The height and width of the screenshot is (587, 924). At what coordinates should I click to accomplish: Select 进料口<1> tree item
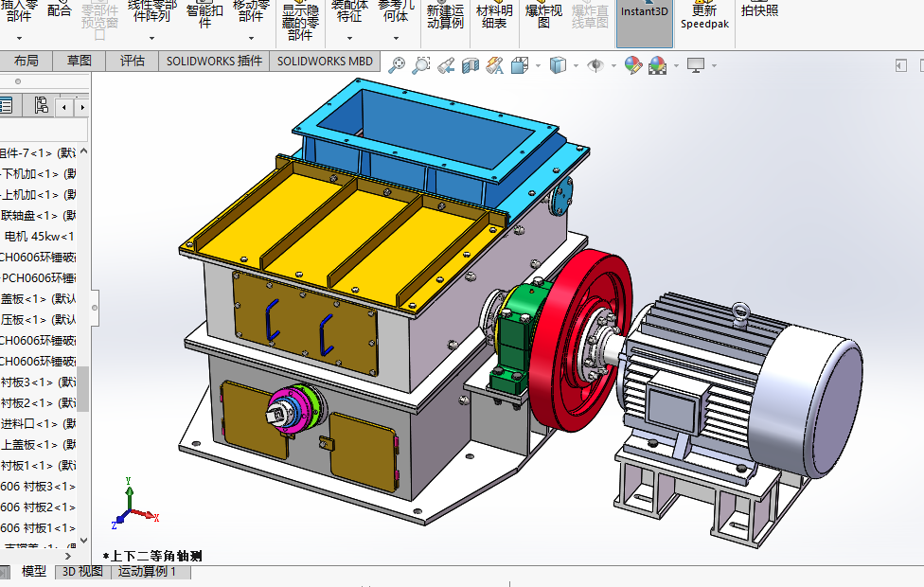pyautogui.click(x=39, y=424)
